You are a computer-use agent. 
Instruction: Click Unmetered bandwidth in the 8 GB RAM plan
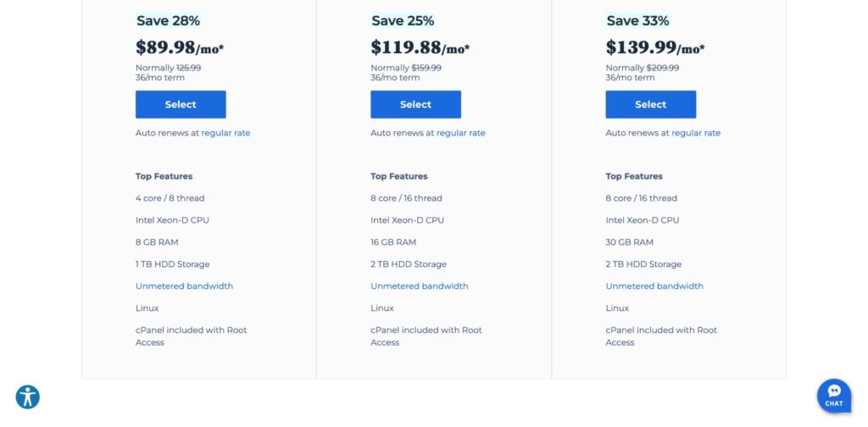184,286
